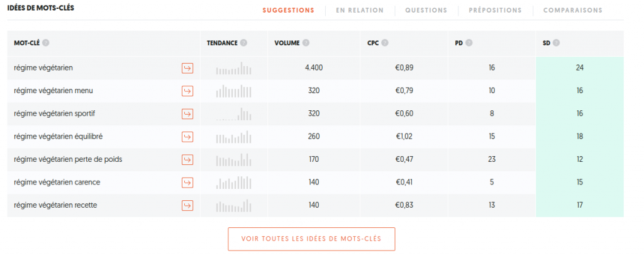
Task: Open arrow icon for 'régime végétarien équilibré'
Action: [187, 137]
